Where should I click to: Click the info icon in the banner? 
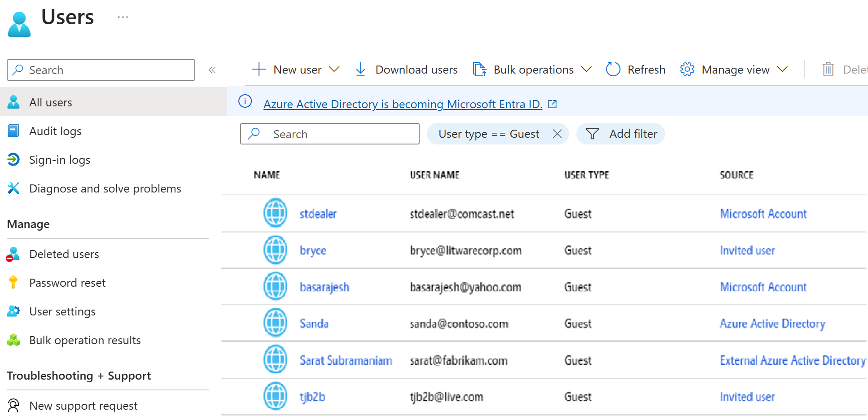[x=245, y=101]
